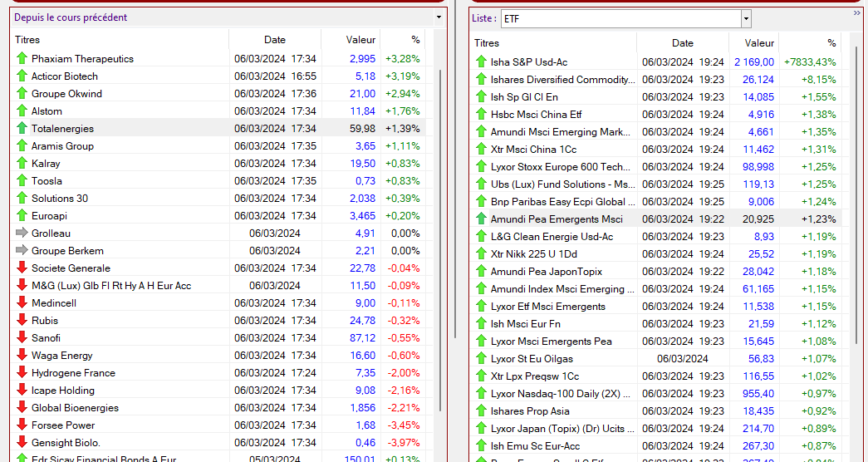Click red arrow beside Gensight Biolo.
The width and height of the screenshot is (868, 462).
(x=22, y=443)
